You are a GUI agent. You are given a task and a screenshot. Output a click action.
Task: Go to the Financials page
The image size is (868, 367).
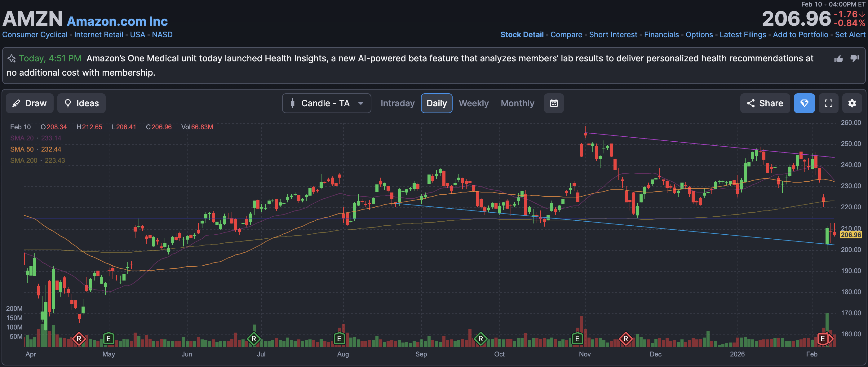click(661, 35)
